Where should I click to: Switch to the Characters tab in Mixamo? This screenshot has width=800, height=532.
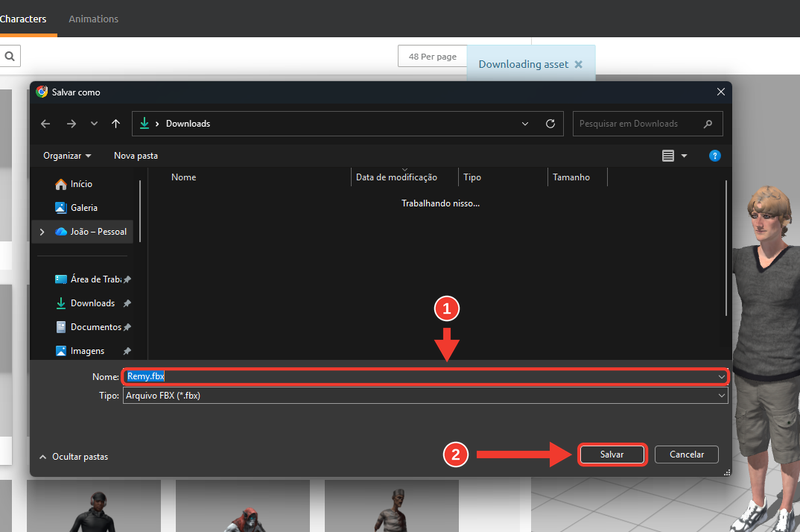click(x=23, y=19)
